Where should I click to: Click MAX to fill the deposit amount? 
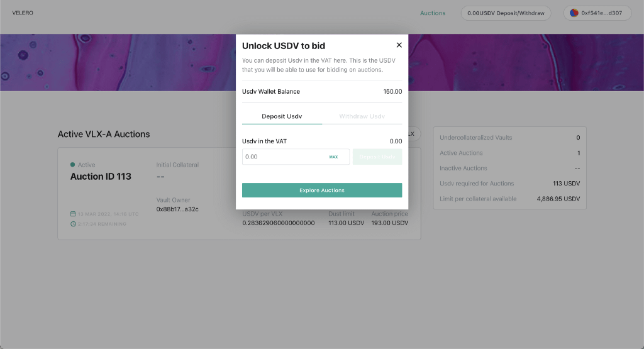pyautogui.click(x=333, y=157)
